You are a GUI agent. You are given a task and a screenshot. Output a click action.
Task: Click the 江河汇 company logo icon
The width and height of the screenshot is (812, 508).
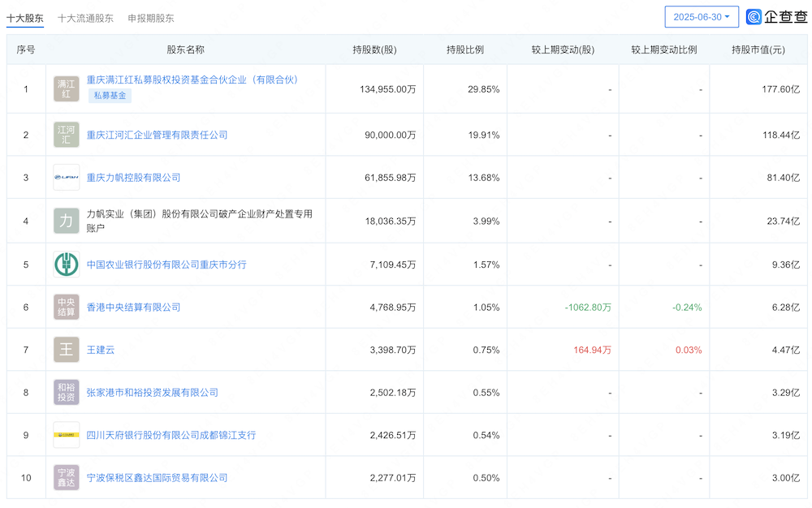(x=66, y=134)
